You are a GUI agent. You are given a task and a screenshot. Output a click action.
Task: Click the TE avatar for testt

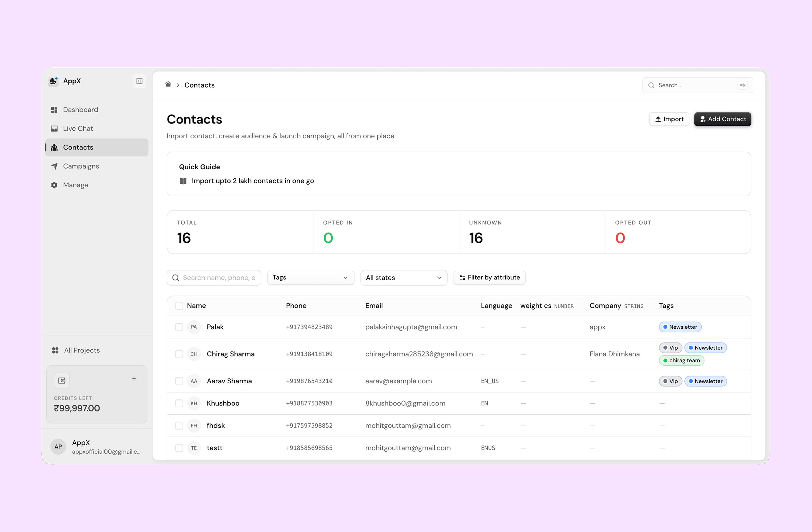coord(194,448)
